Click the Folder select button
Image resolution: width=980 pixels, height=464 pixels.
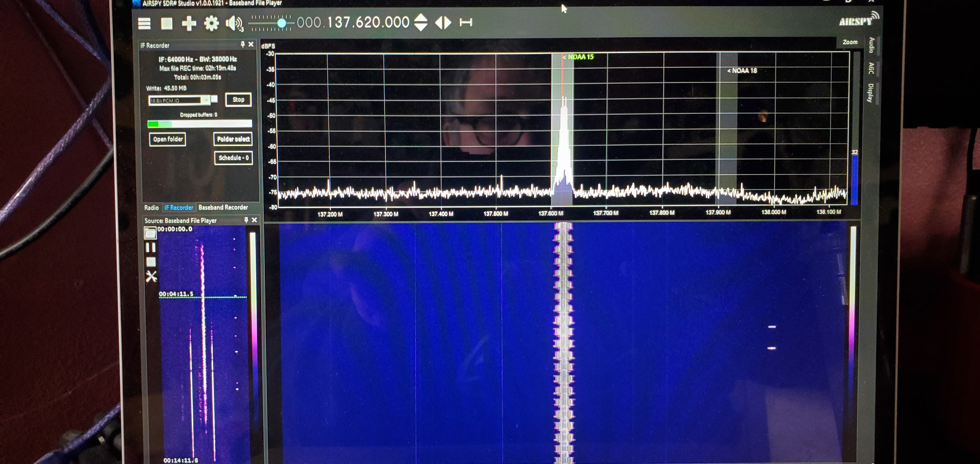click(233, 139)
